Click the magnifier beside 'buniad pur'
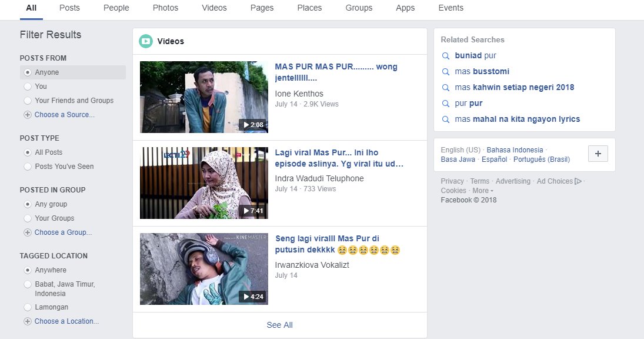This screenshot has height=339, width=644. 446,55
